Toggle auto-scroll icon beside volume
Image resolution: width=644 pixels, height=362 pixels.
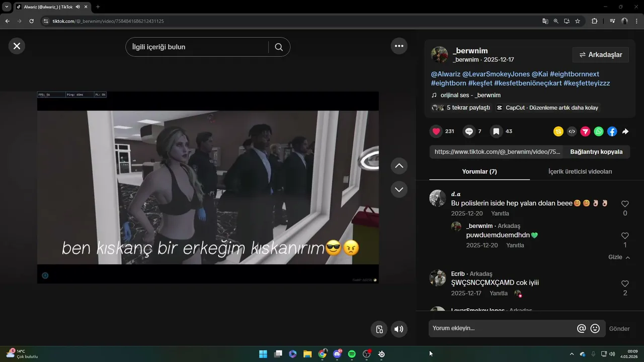(x=379, y=329)
